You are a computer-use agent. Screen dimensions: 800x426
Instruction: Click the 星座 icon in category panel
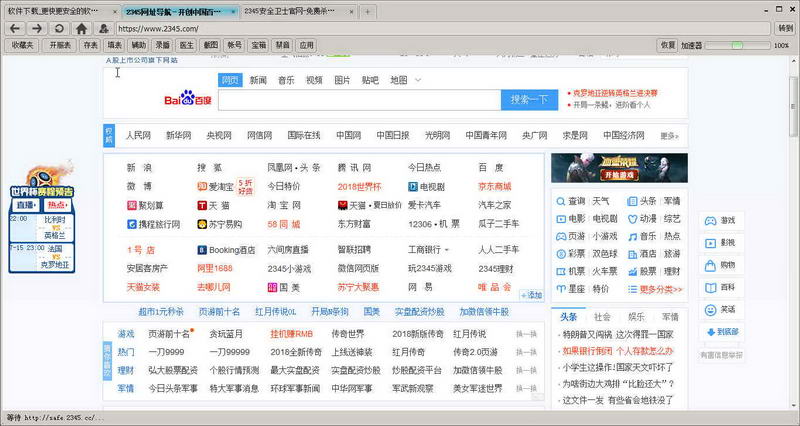click(561, 289)
